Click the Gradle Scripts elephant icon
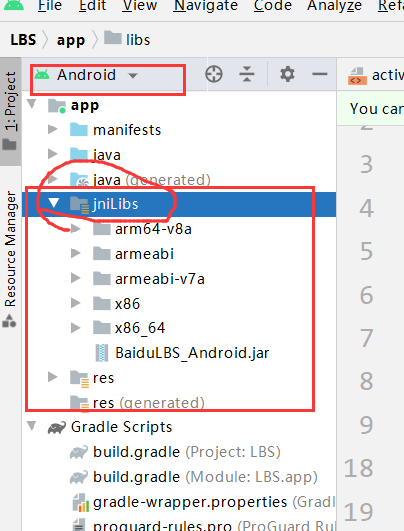404x531 pixels. [57, 427]
